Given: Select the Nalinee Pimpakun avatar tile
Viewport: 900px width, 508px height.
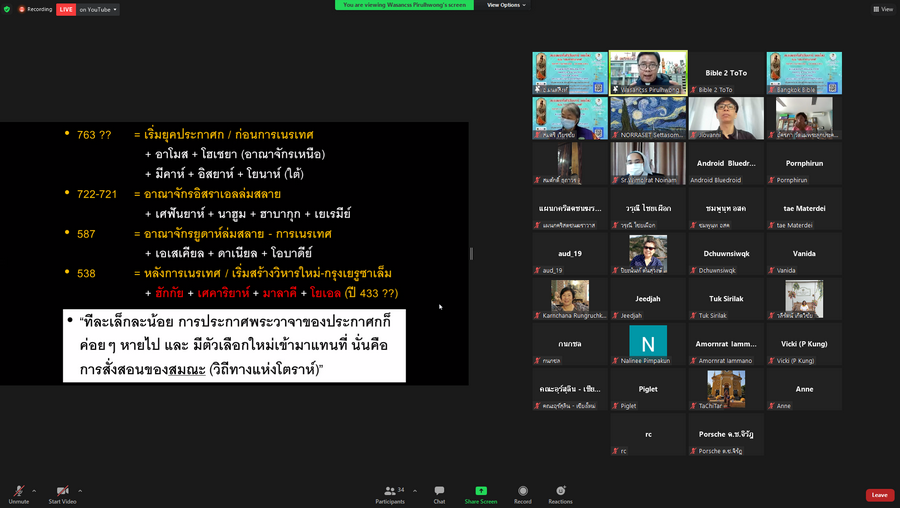Looking at the screenshot, I should point(648,345).
